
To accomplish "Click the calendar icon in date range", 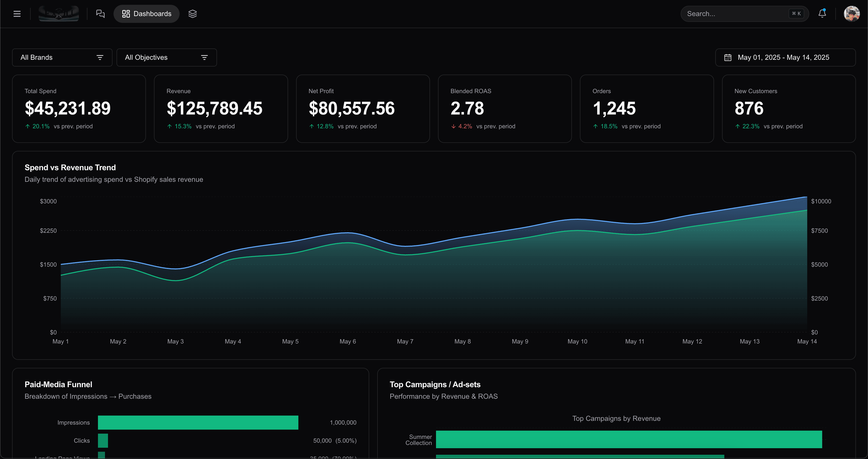I will [728, 58].
